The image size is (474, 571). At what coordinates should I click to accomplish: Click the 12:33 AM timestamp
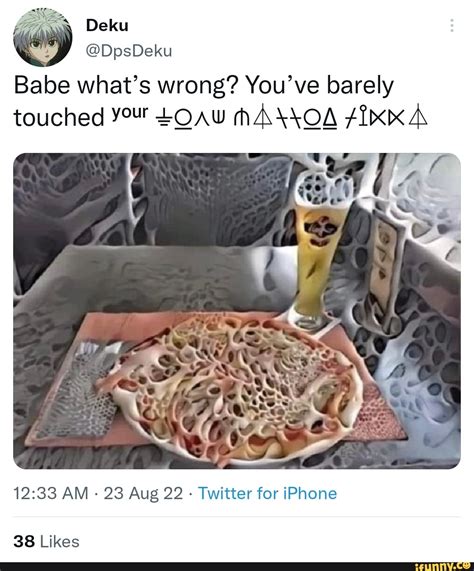tap(51, 493)
